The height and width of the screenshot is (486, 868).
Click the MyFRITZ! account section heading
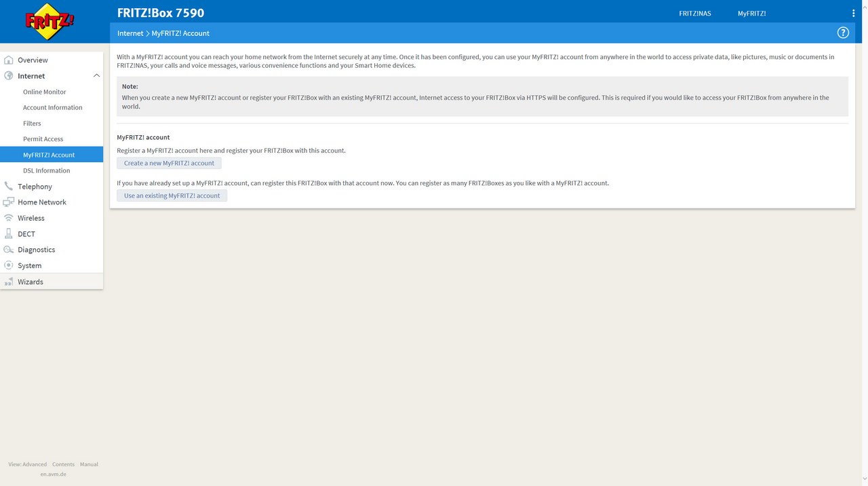click(143, 137)
